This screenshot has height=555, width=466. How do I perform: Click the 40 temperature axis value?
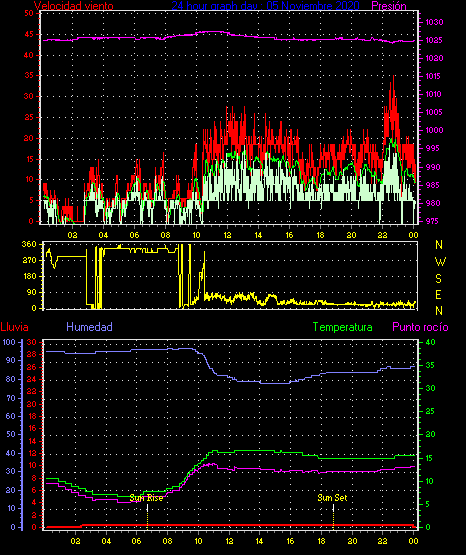point(430,342)
